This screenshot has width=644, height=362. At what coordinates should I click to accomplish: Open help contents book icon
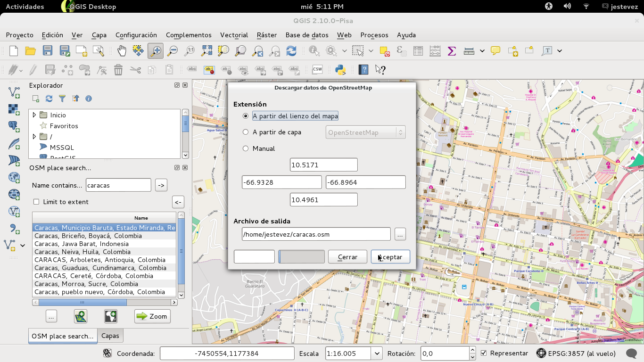(x=363, y=70)
